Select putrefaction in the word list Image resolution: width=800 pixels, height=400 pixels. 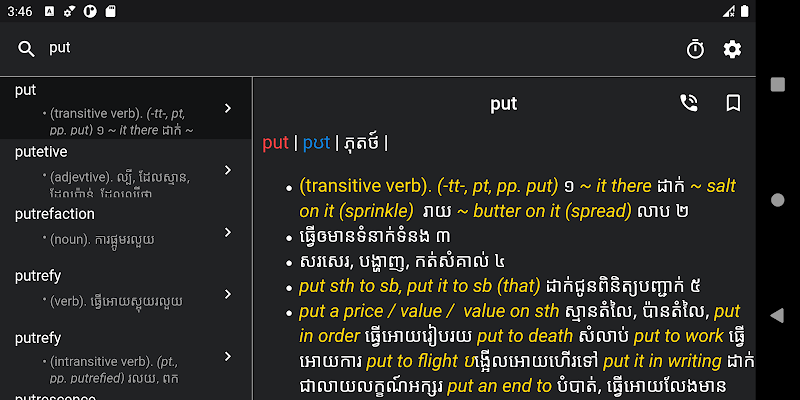[126, 230]
